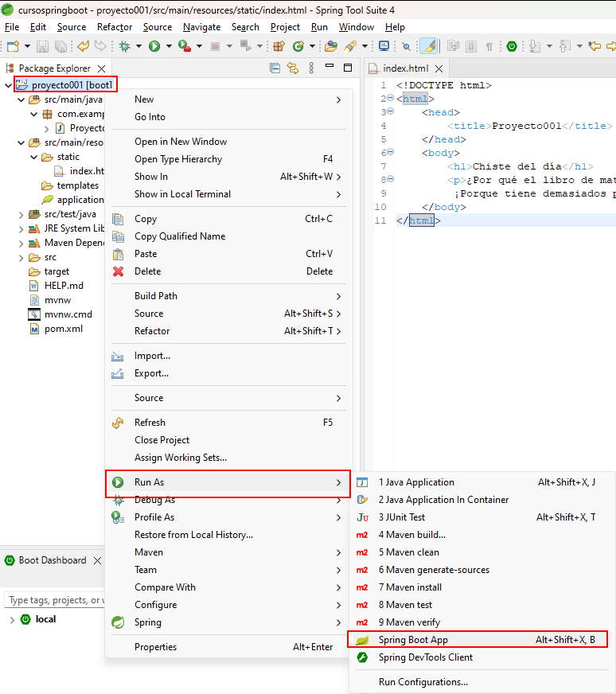Open dropdown arrow next to New icon

pyautogui.click(x=27, y=46)
